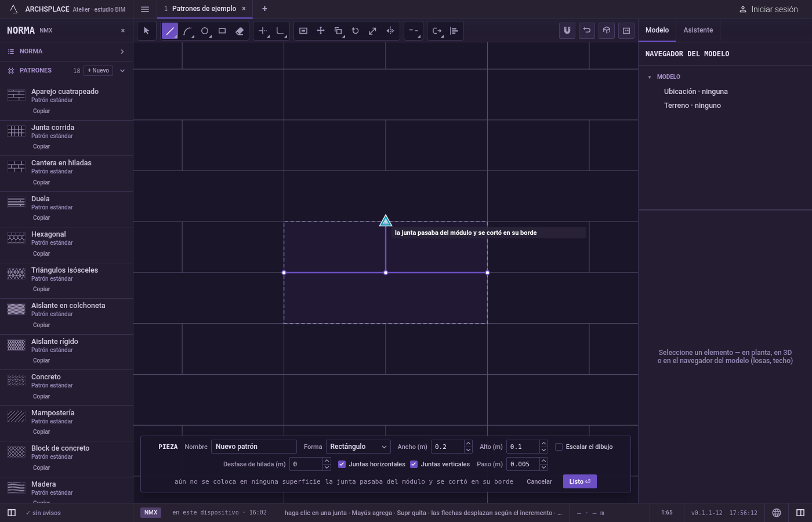This screenshot has height=522, width=812.
Task: Uncheck Juntas horizontales checkbox
Action: click(342, 464)
